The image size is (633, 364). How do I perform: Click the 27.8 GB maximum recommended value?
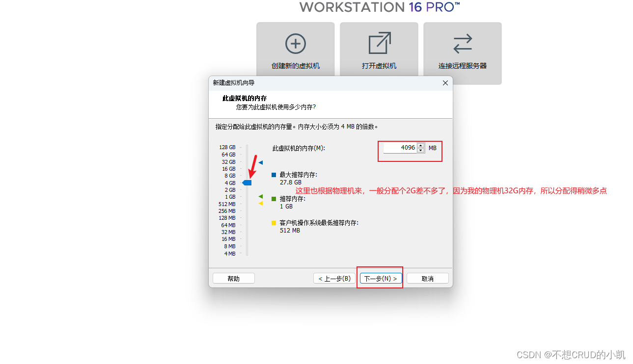[290, 182]
